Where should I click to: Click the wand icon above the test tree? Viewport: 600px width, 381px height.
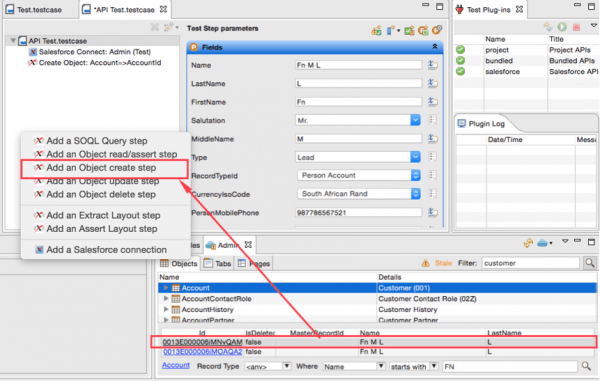(168, 27)
